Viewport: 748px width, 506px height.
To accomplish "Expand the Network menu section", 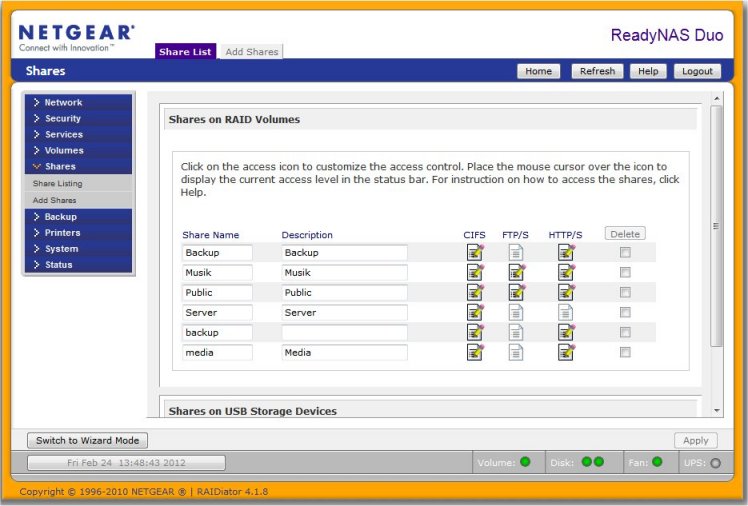I will pos(78,102).
